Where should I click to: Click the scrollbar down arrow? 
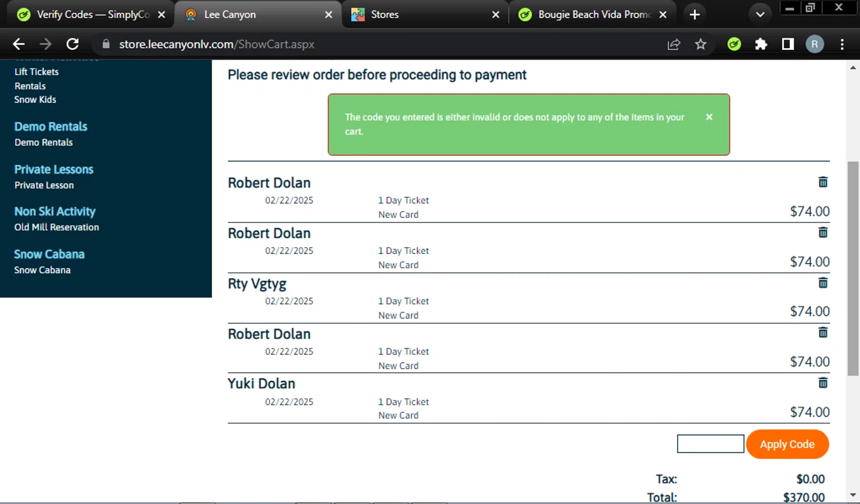click(x=853, y=495)
